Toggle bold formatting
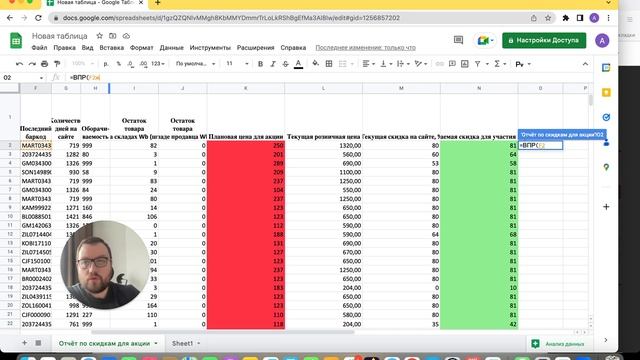 pyautogui.click(x=260, y=64)
